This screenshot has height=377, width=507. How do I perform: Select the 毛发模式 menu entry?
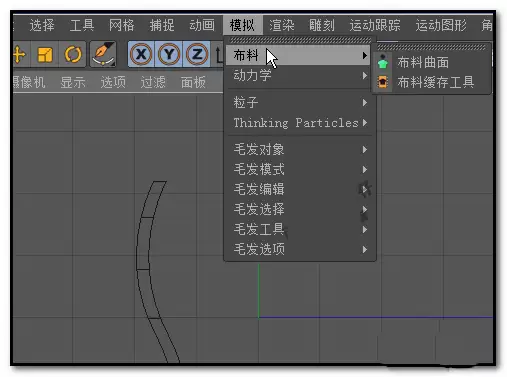pyautogui.click(x=299, y=169)
